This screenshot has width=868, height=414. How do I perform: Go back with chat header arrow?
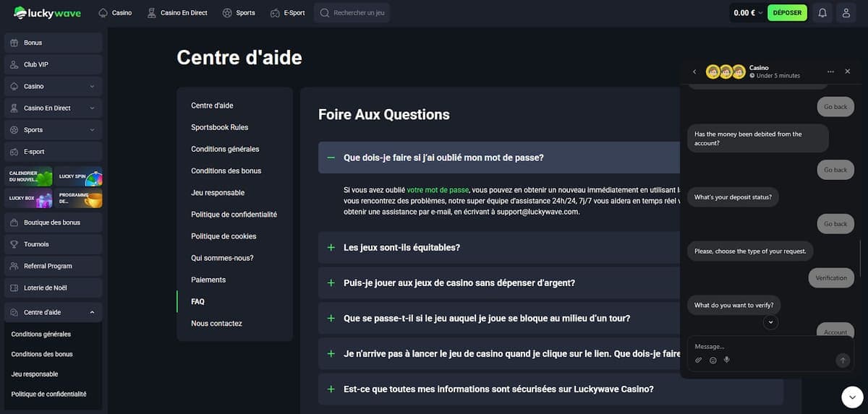point(694,72)
